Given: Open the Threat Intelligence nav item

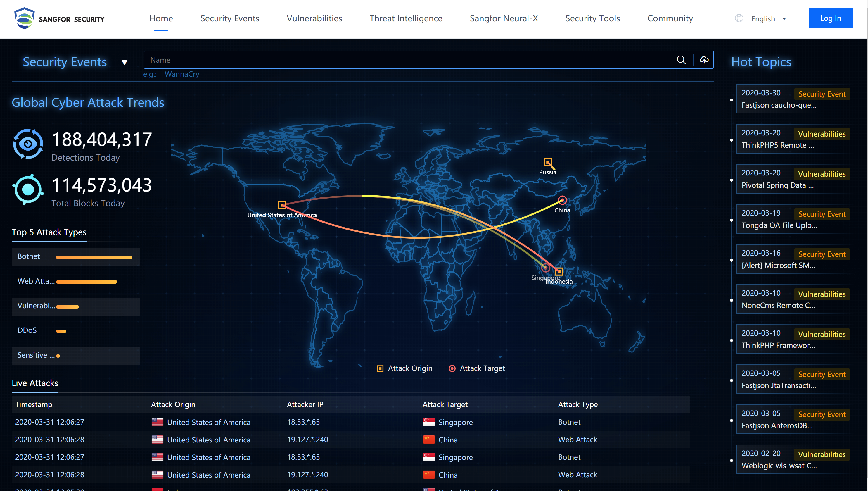Looking at the screenshot, I should (406, 18).
